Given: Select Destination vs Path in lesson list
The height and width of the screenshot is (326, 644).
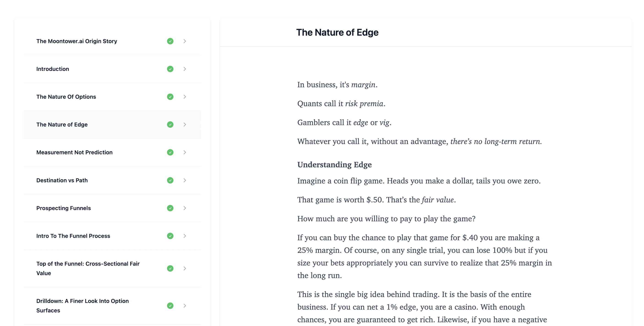Looking at the screenshot, I should click(62, 180).
